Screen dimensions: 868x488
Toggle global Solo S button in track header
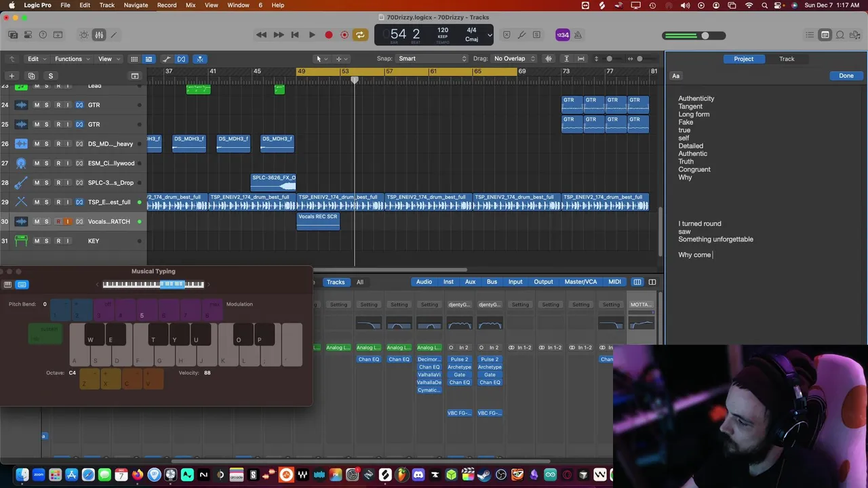pos(50,76)
